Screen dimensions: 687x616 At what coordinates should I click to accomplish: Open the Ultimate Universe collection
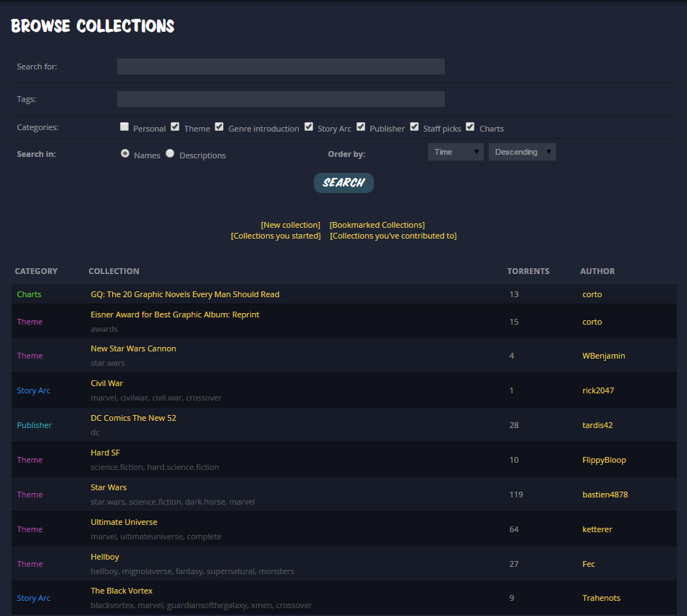click(124, 522)
